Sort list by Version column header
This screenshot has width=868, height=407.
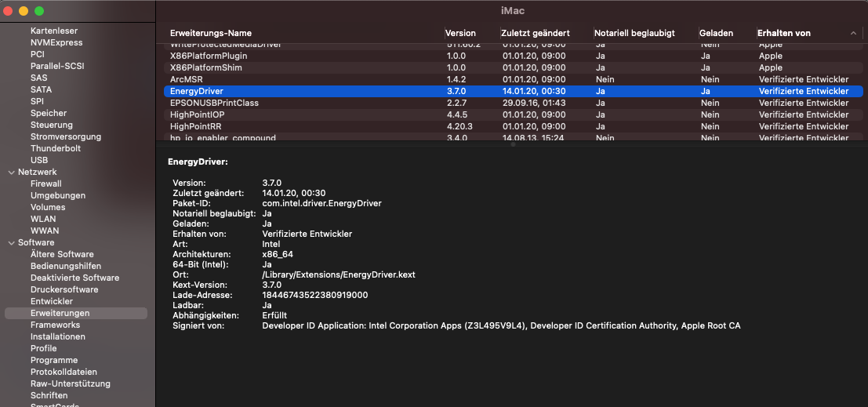pyautogui.click(x=460, y=33)
